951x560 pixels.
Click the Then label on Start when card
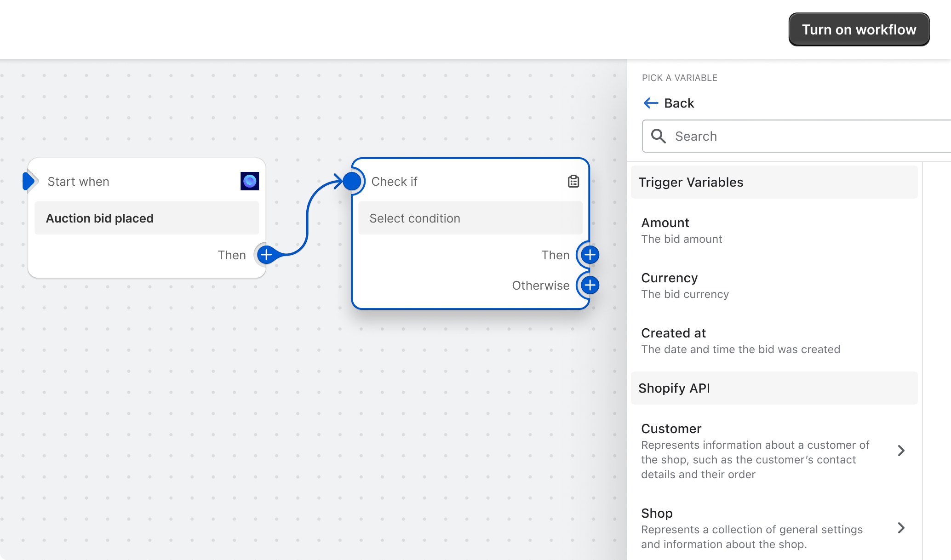(232, 255)
